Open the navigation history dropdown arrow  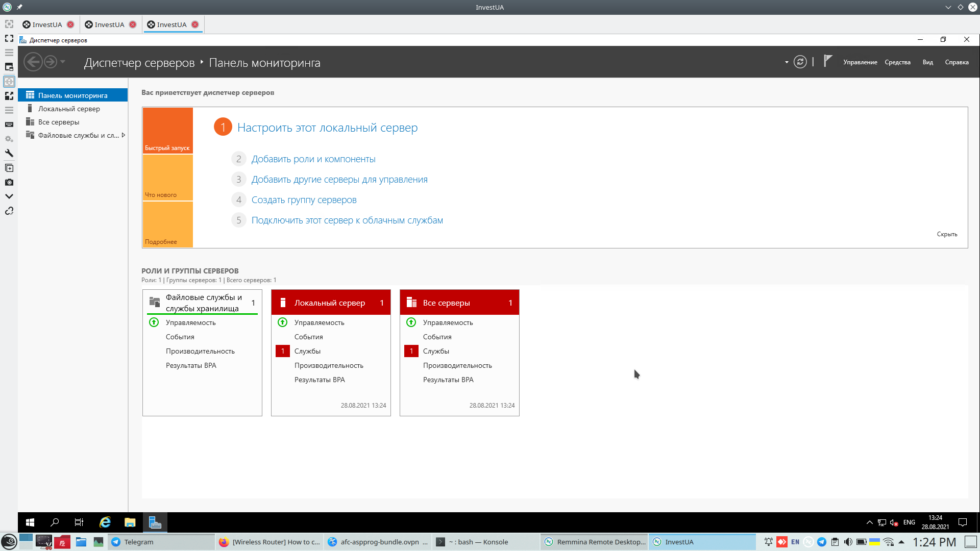[63, 62]
